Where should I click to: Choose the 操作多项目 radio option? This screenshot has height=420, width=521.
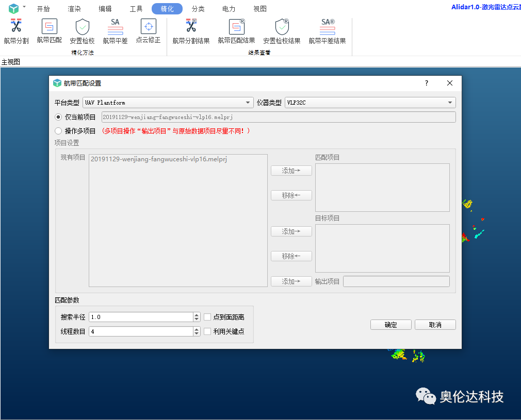[58, 131]
